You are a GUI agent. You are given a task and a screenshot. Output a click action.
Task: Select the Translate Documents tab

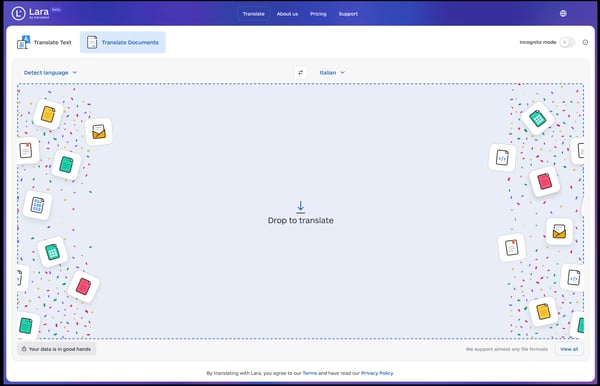pyautogui.click(x=122, y=42)
